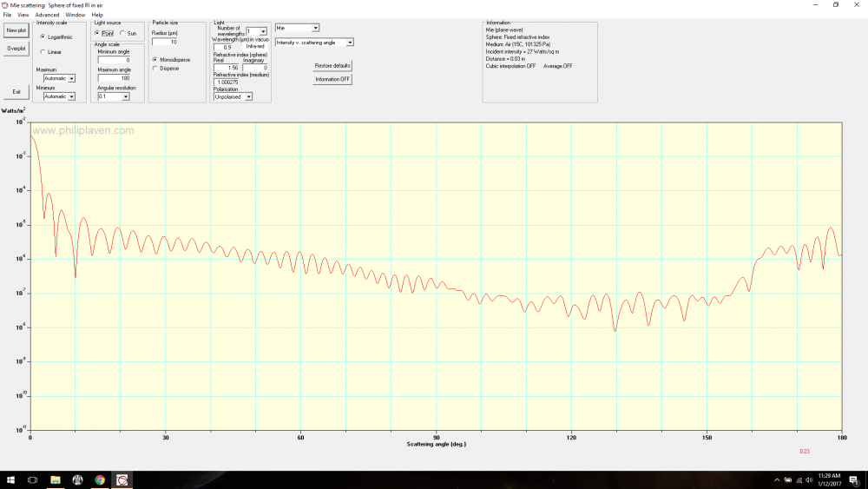The image size is (868, 489).
Task: Select the Disperse particle size option
Action: coord(155,68)
